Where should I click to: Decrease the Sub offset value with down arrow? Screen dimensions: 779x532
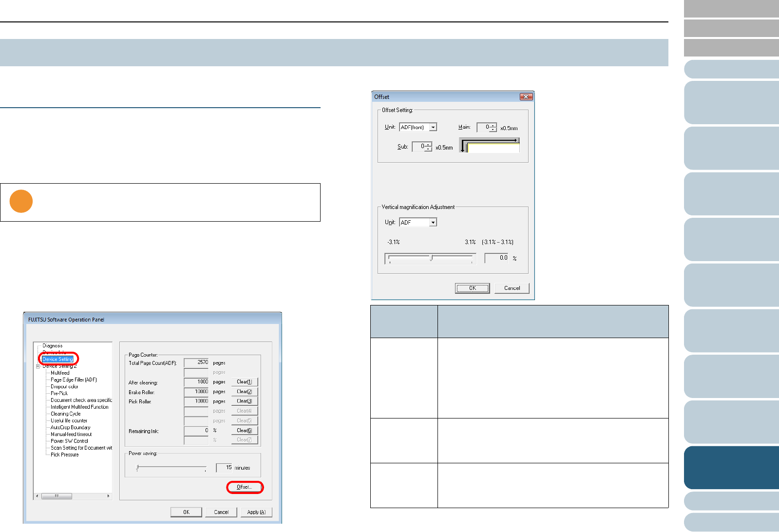pos(428,149)
